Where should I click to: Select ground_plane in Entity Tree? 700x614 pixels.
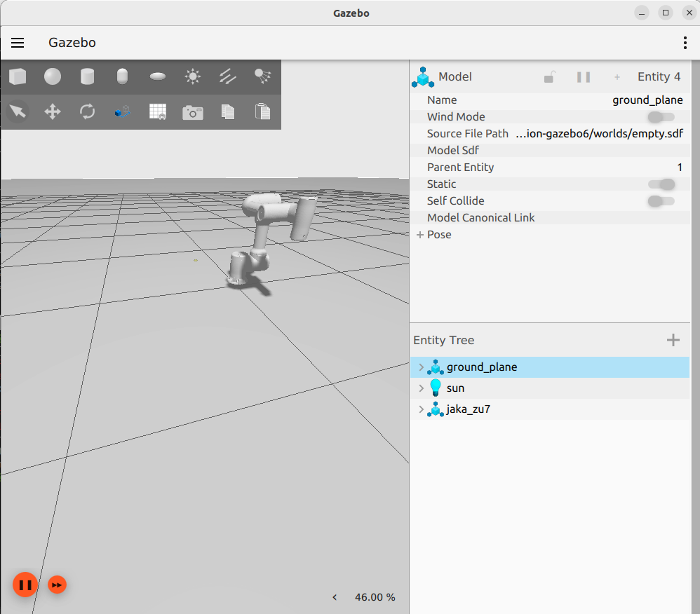click(482, 367)
